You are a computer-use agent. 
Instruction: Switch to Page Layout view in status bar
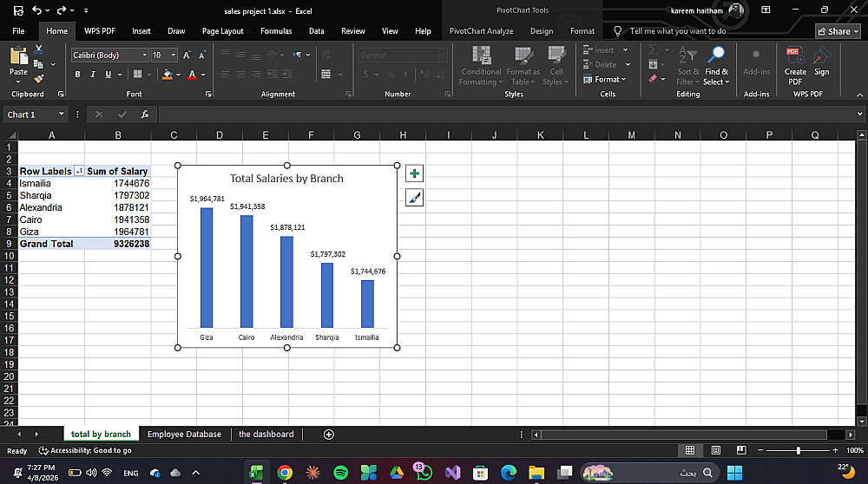pyautogui.click(x=716, y=451)
